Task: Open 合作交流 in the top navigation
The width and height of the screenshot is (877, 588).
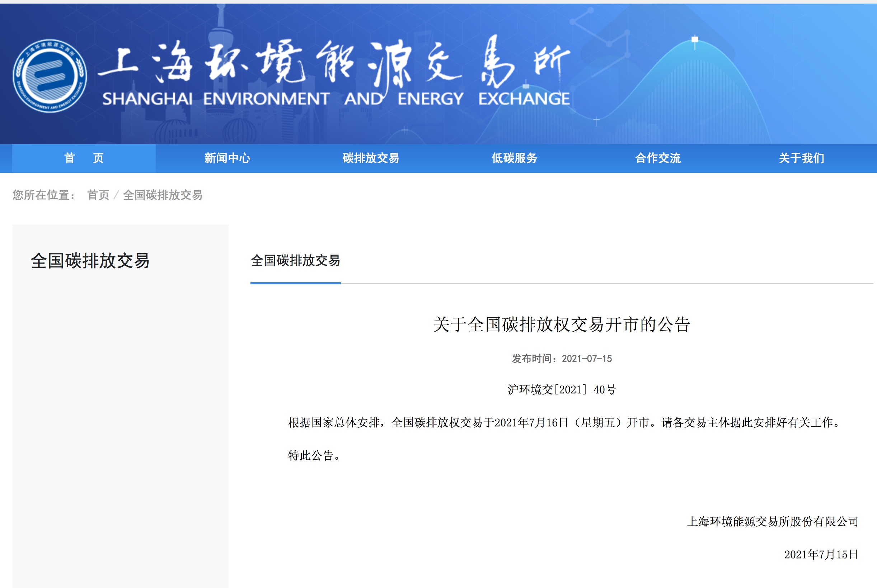Action: tap(658, 158)
